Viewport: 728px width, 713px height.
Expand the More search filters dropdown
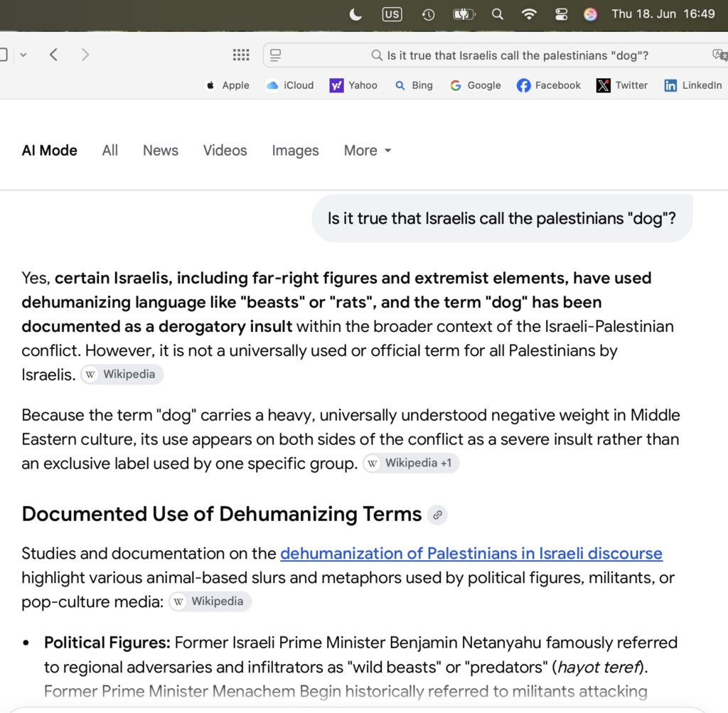point(368,151)
